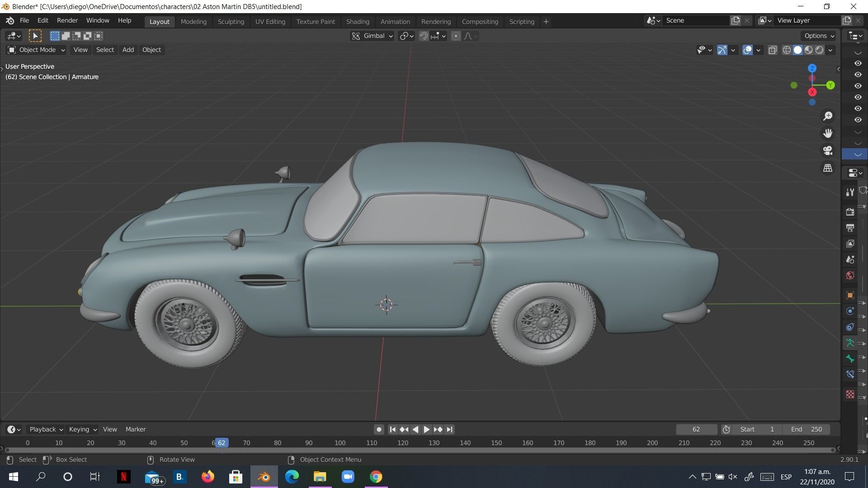This screenshot has height=488, width=868.
Task: Open the Gimbal transform orientation dropdown
Action: click(x=372, y=36)
